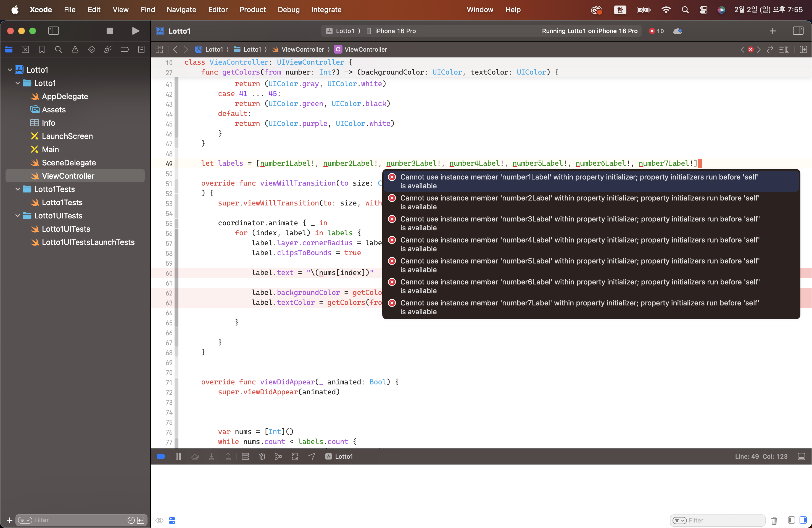Collapse the Lotto1UITests folder
This screenshot has width=812, height=528.
coord(18,216)
